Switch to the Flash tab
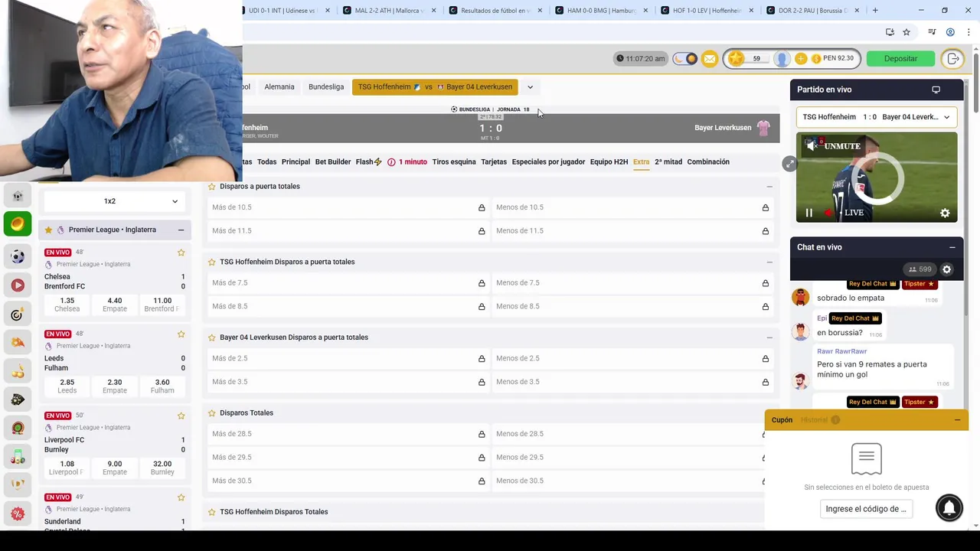 (368, 162)
